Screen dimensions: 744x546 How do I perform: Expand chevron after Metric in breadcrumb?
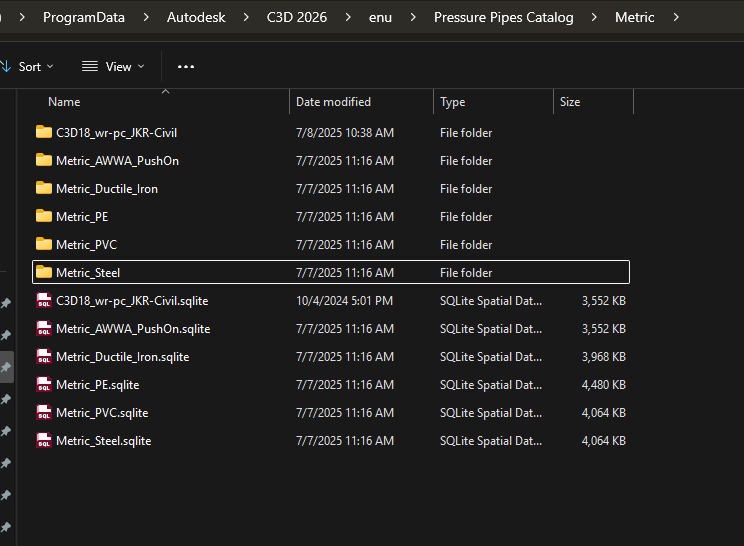[676, 17]
